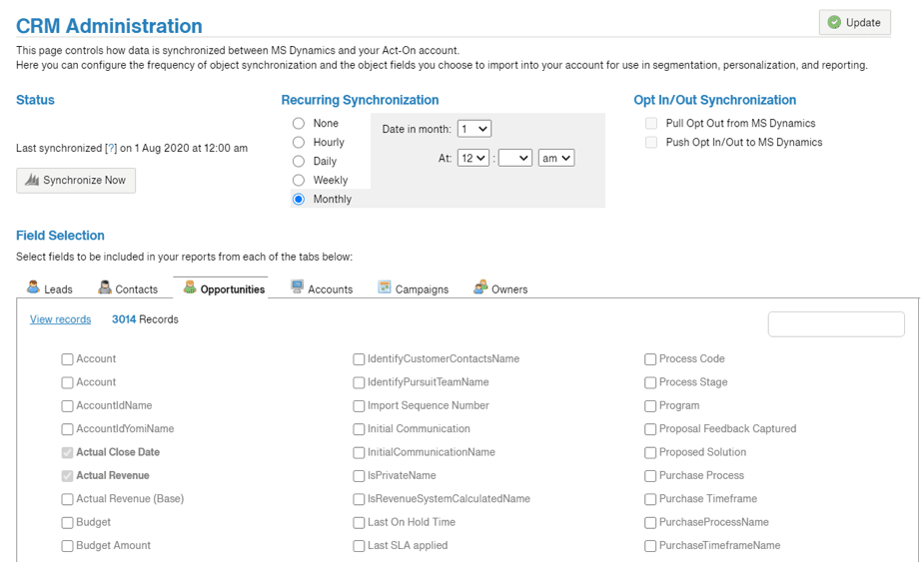The width and height of the screenshot is (924, 562).
Task: Click the Leads tab person icon
Action: point(34,287)
